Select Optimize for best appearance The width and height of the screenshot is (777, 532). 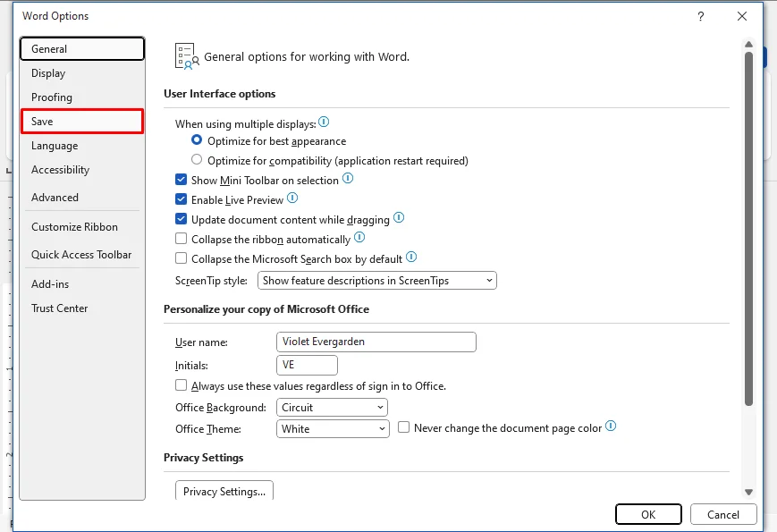[x=197, y=140]
